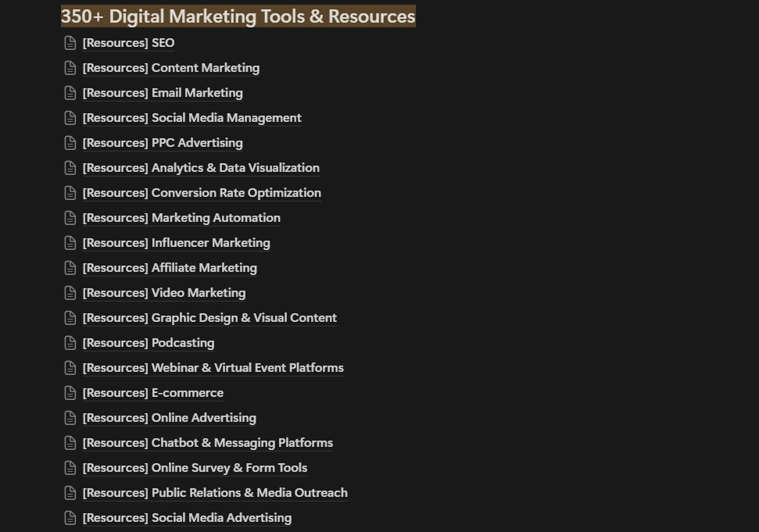Click the page icon beside Social Media Management
Image resolution: width=759 pixels, height=532 pixels.
(x=70, y=118)
